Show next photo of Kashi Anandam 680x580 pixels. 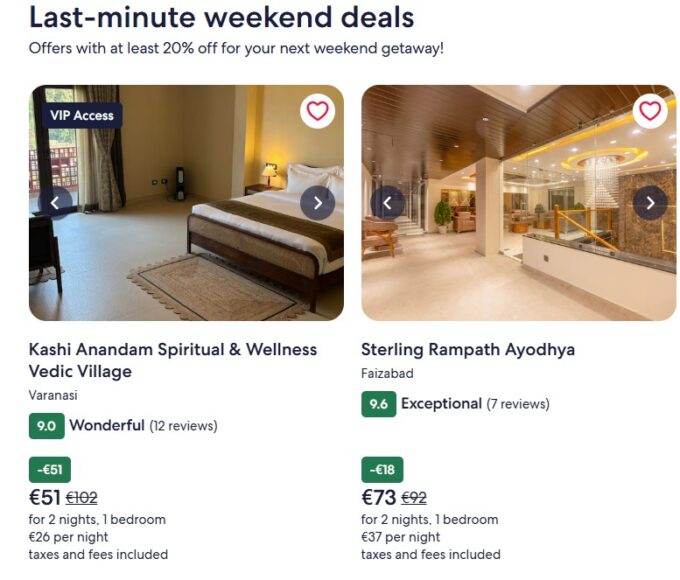(317, 203)
